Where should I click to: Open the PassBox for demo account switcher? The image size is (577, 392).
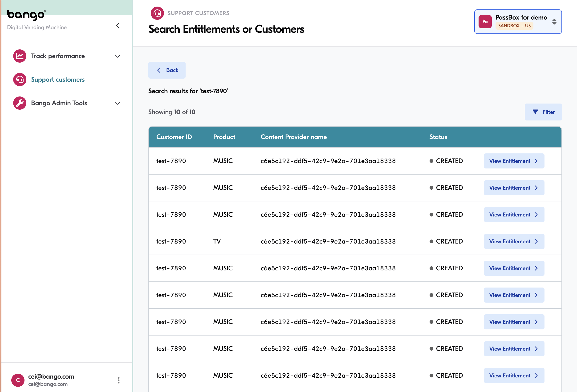[518, 22]
